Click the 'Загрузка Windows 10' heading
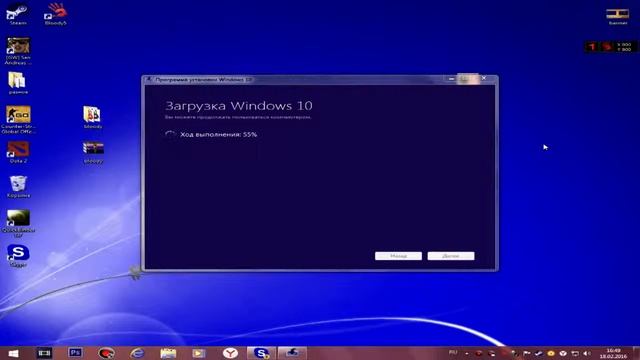640x360 pixels. (x=239, y=106)
